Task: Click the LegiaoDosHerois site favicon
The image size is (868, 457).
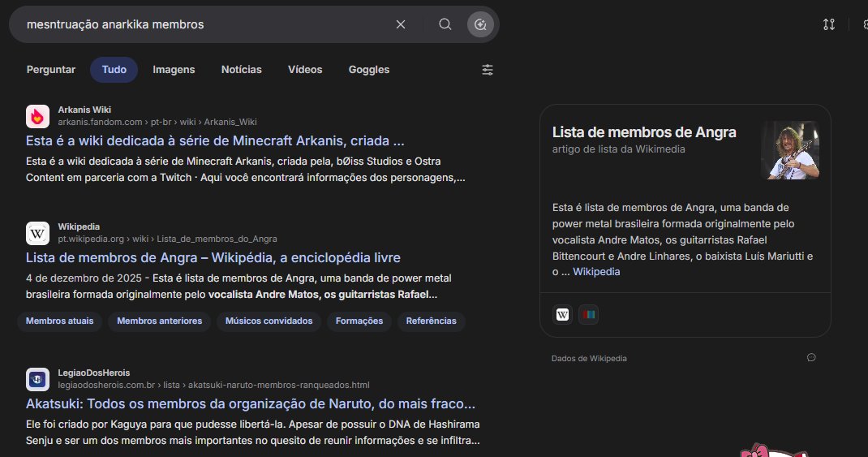Action: click(37, 379)
